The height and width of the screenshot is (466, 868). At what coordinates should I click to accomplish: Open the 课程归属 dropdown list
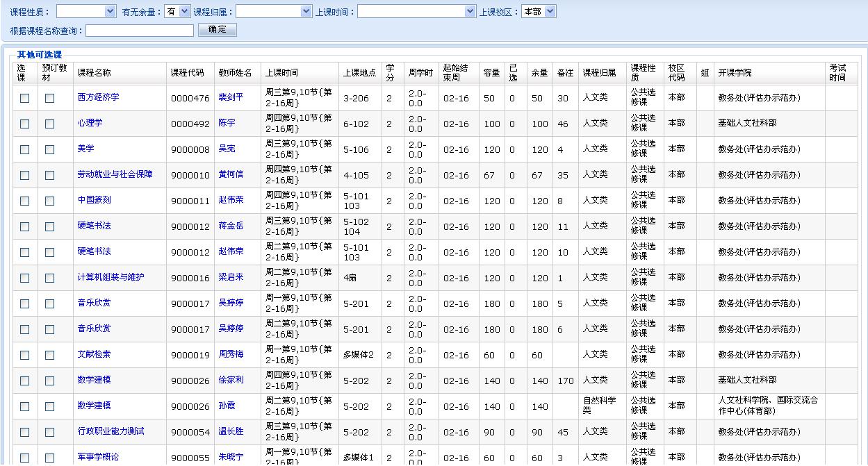274,11
